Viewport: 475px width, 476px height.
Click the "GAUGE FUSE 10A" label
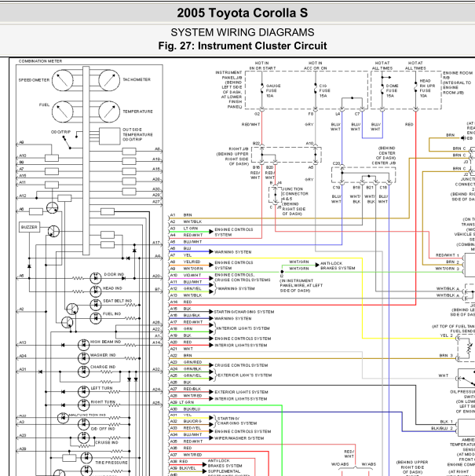[273, 91]
